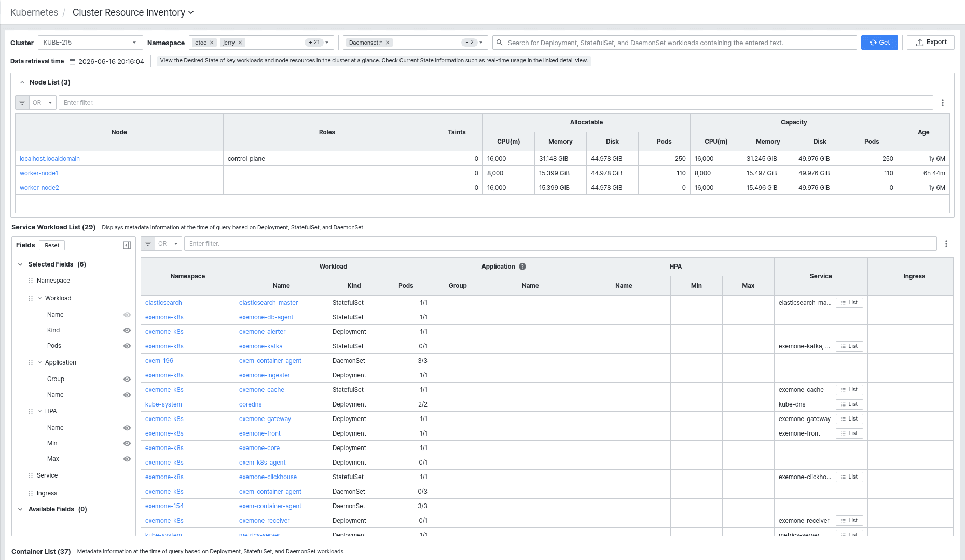This screenshot has height=560, width=965.
Task: Open the exemone-clickhouse workload link
Action: (x=268, y=477)
